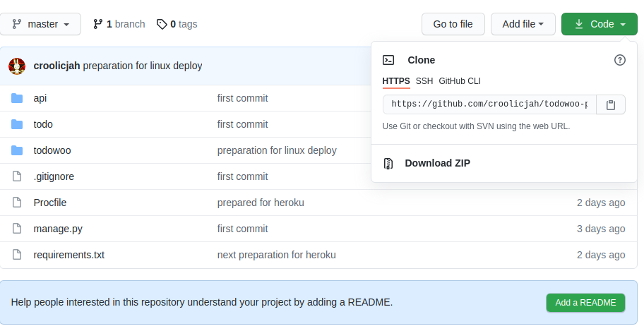Image resolution: width=644 pixels, height=331 pixels.
Task: Click requirements.txt '2 days ago' timestamp
Action: pos(601,255)
